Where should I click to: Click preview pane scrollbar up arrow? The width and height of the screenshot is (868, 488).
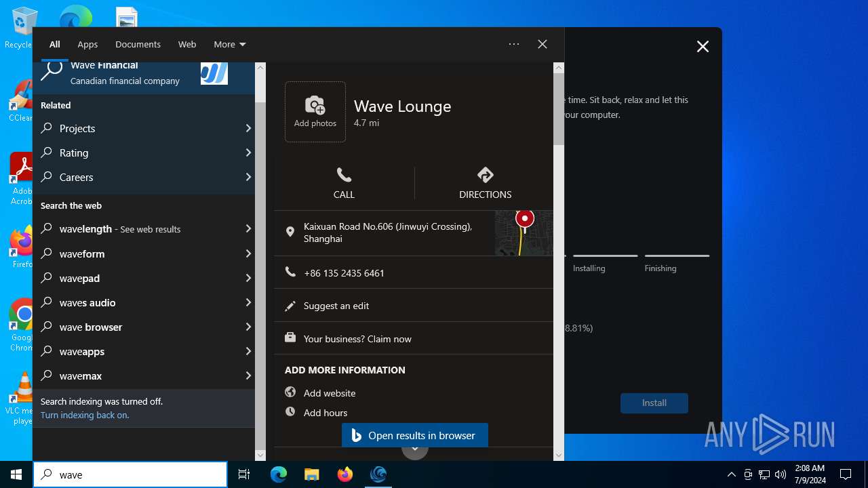coord(559,68)
